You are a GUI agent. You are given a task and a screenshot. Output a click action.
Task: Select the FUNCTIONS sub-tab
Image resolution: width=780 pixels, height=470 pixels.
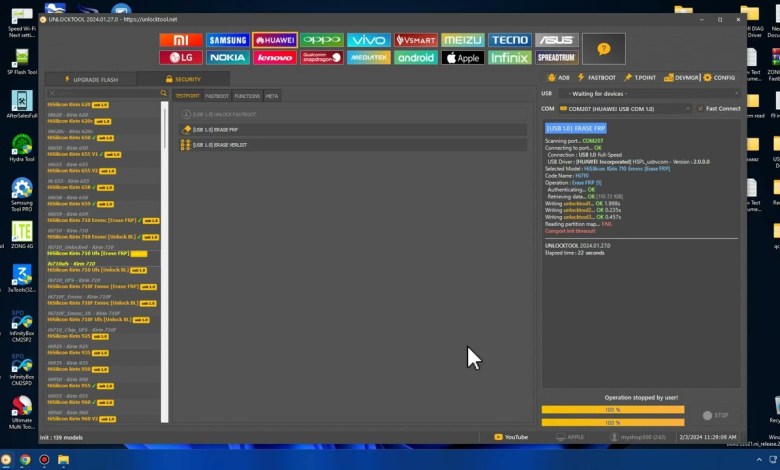(x=247, y=96)
